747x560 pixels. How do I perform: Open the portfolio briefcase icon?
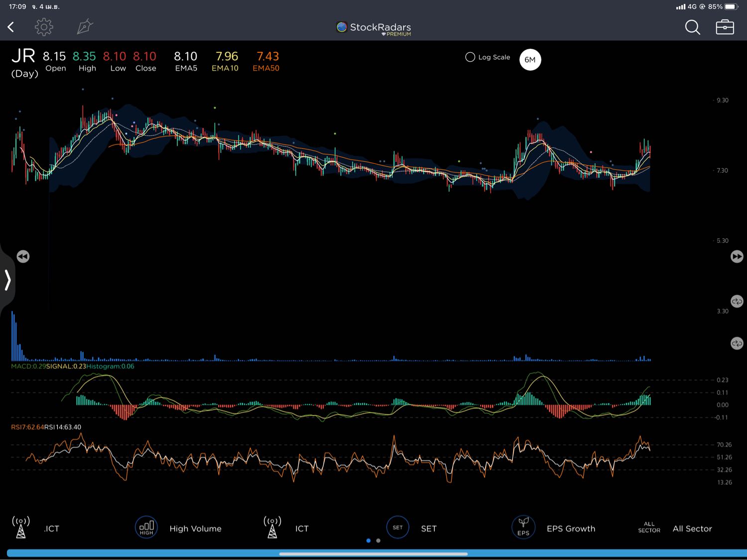pos(725,27)
